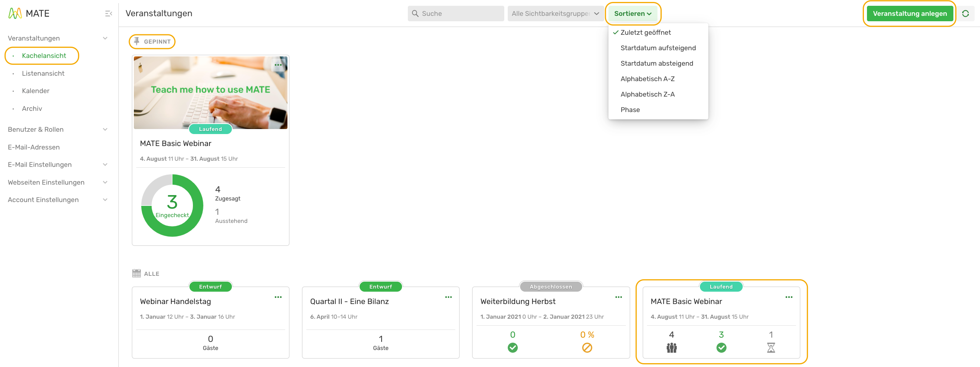Click hourglass pending icon in MATE Basic Webinar

[771, 348]
